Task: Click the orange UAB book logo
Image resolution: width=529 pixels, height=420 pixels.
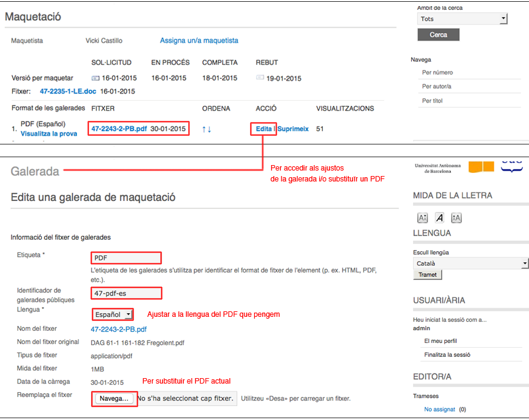Action: point(482,166)
